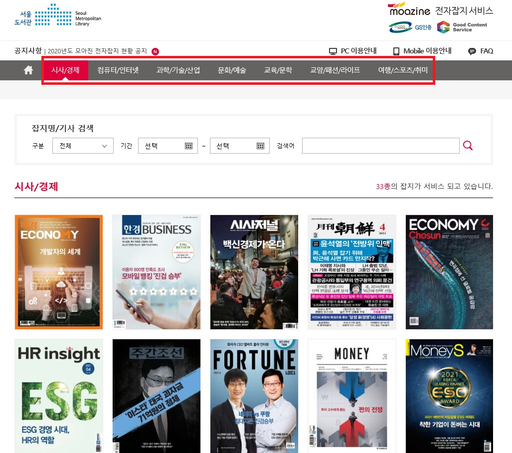This screenshot has width=512, height=453.
Task: Switch to 과학/기술/산업 tab
Action: coord(178,70)
